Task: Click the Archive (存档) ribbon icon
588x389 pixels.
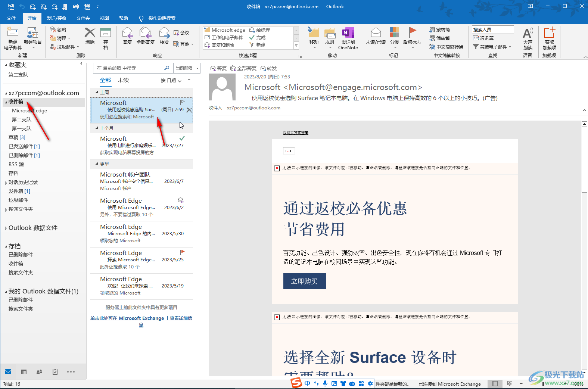Action: 106,34
